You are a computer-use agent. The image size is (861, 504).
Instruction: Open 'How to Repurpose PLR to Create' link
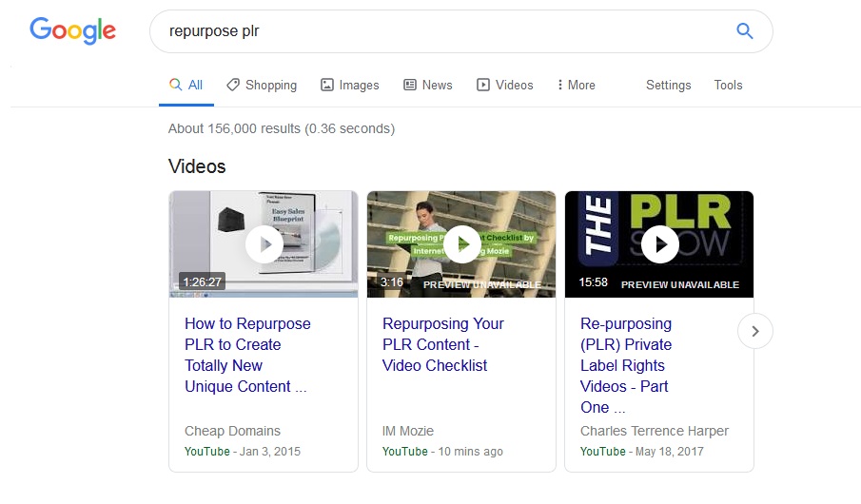tap(247, 356)
